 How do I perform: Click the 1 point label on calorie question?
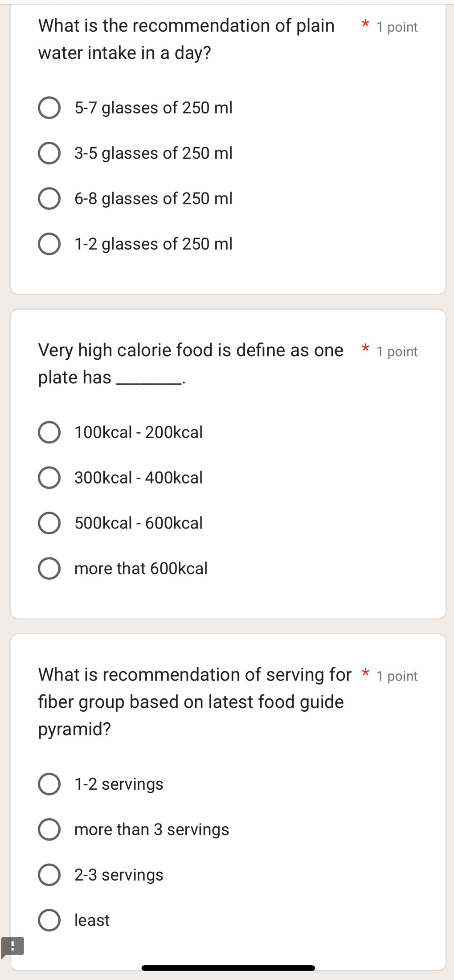(397, 352)
